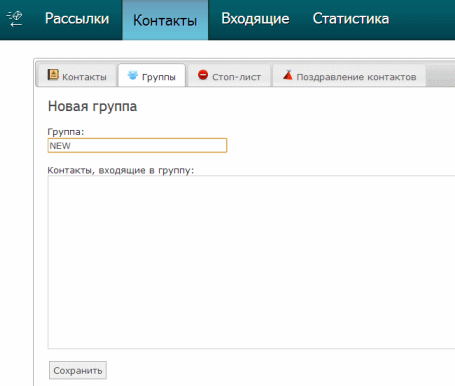This screenshot has height=386, width=455.
Task: Open the Контакты top menu
Action: tap(165, 20)
